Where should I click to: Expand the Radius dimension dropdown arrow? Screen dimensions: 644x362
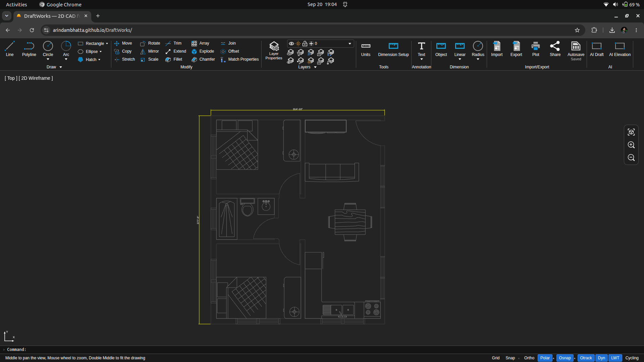tap(478, 59)
